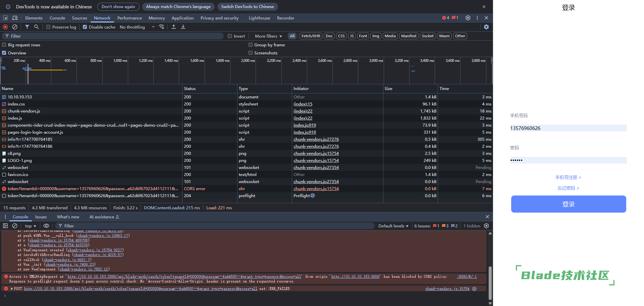Image resolution: width=644 pixels, height=306 pixels.
Task: Uncheck the Overview checkbox
Action: (4, 53)
